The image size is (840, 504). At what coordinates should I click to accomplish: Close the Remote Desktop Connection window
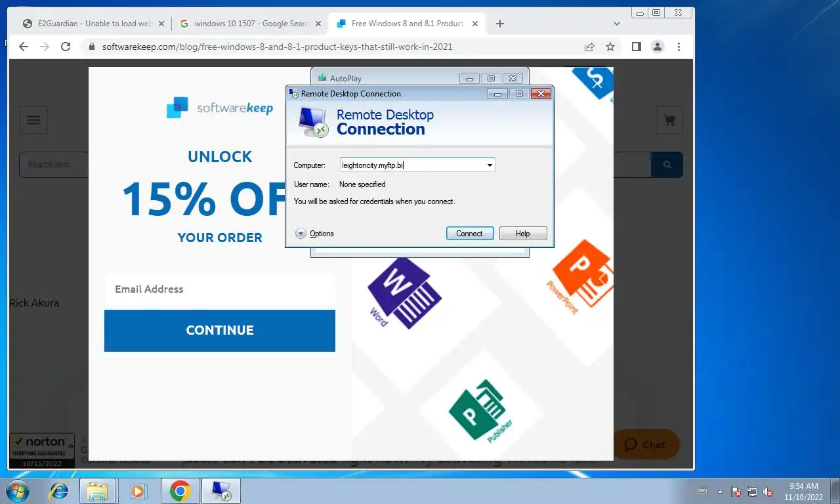click(x=540, y=94)
